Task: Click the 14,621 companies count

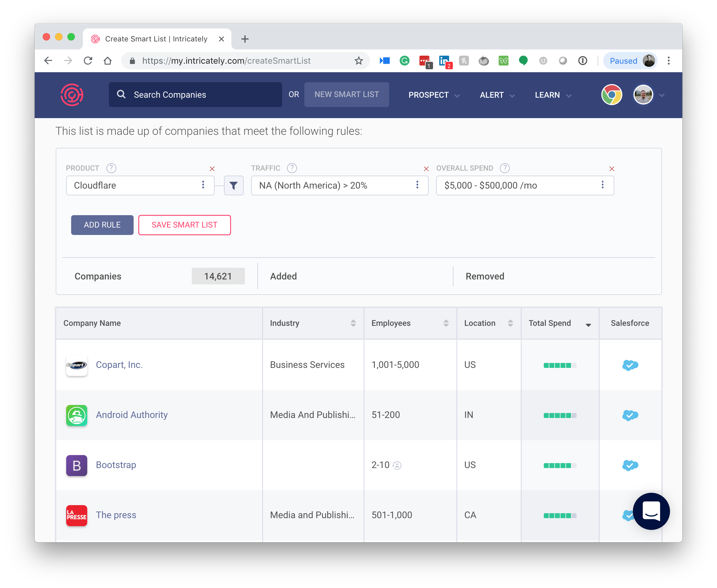Action: pyautogui.click(x=218, y=276)
